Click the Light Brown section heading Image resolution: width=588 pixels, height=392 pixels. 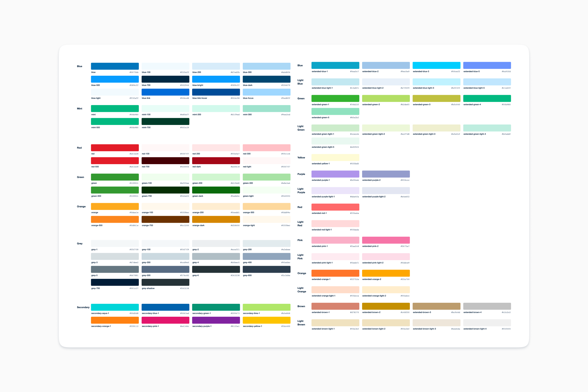click(301, 323)
